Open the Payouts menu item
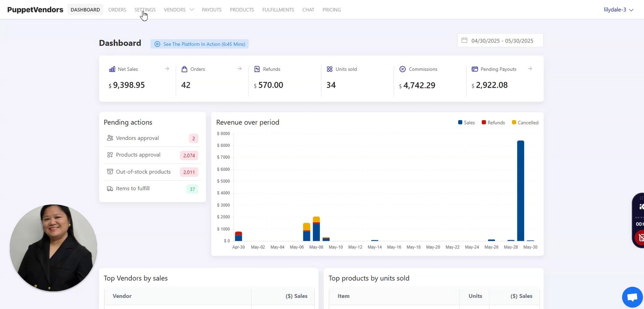644x309 pixels. [x=212, y=9]
